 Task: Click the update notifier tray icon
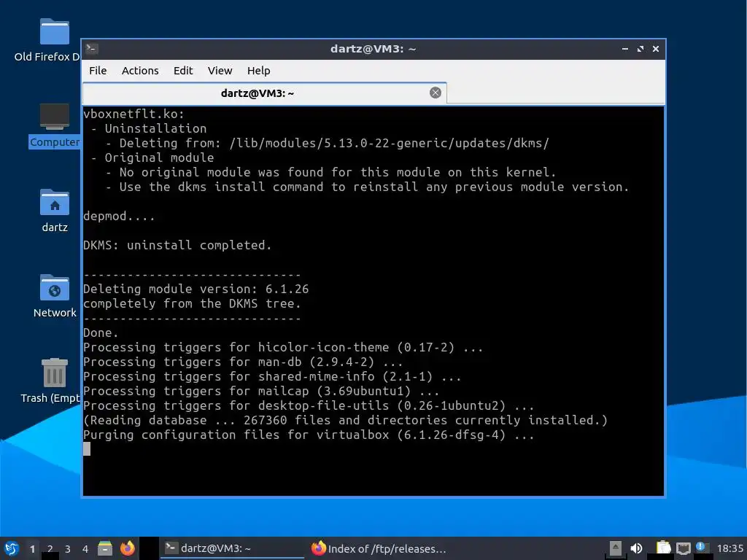(x=702, y=547)
